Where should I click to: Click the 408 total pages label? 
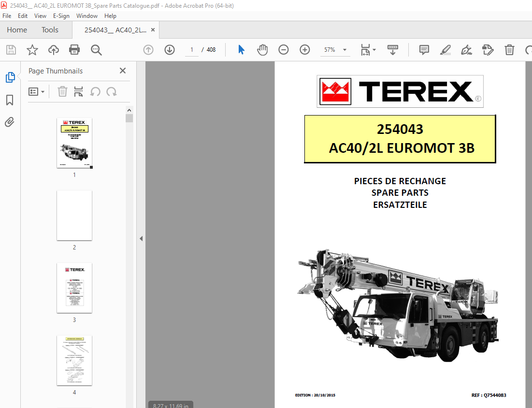coord(211,50)
